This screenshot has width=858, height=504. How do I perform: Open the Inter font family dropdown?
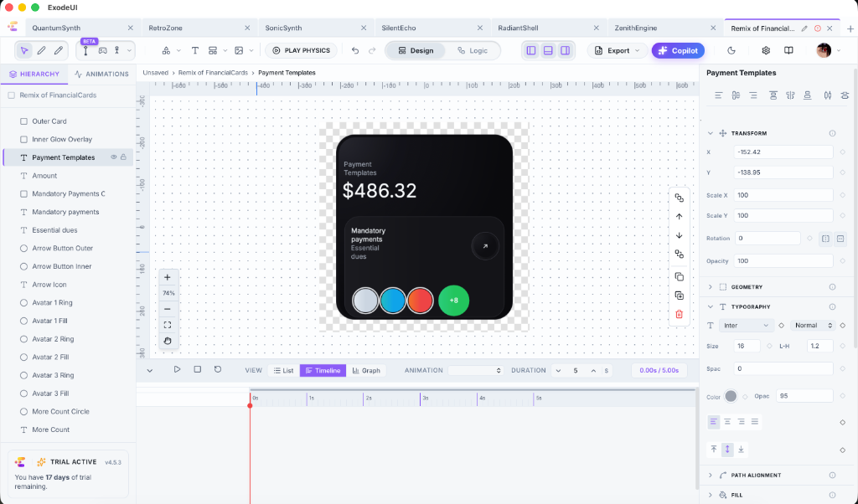pos(745,325)
